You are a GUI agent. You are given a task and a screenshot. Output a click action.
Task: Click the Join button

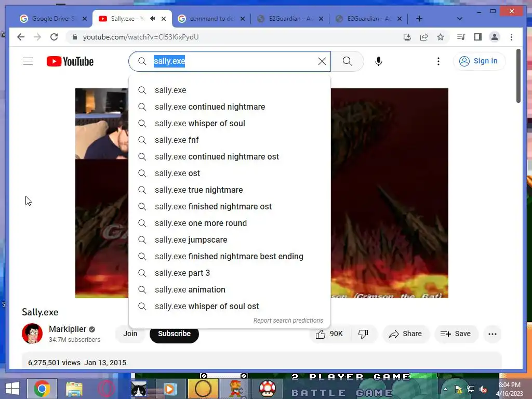tap(130, 334)
